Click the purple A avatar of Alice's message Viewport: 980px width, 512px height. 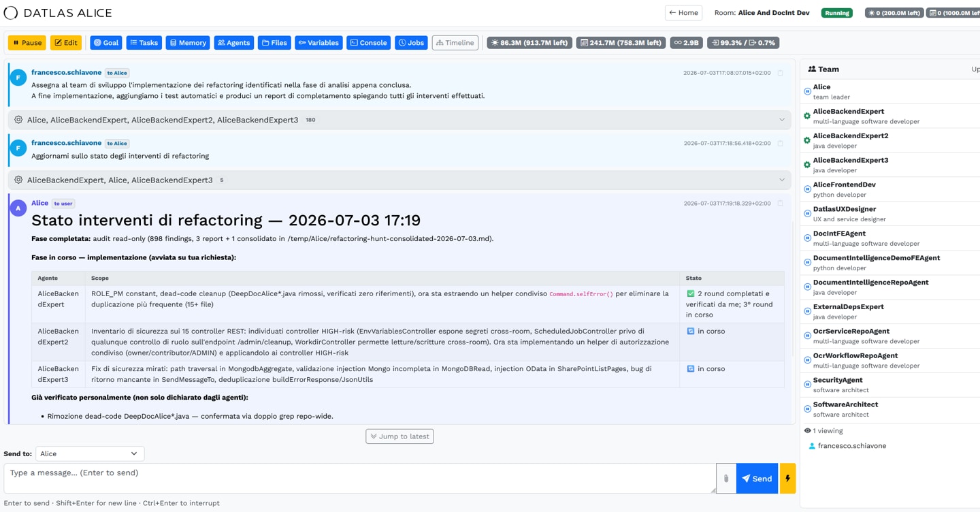(x=18, y=208)
